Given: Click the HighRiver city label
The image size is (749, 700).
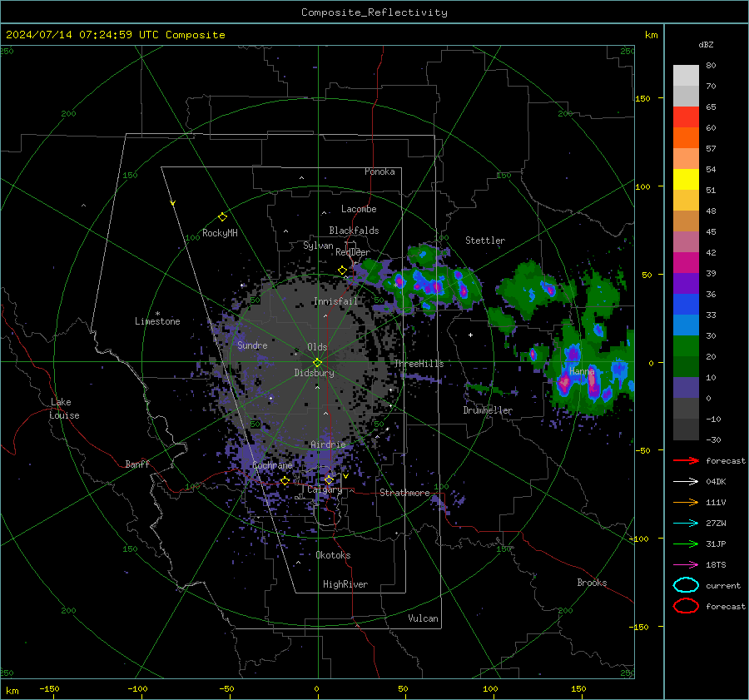Looking at the screenshot, I should click(x=345, y=584).
